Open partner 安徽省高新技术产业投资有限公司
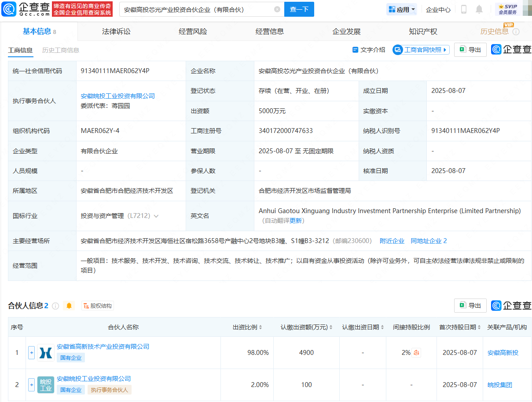The image size is (532, 402). tap(103, 347)
